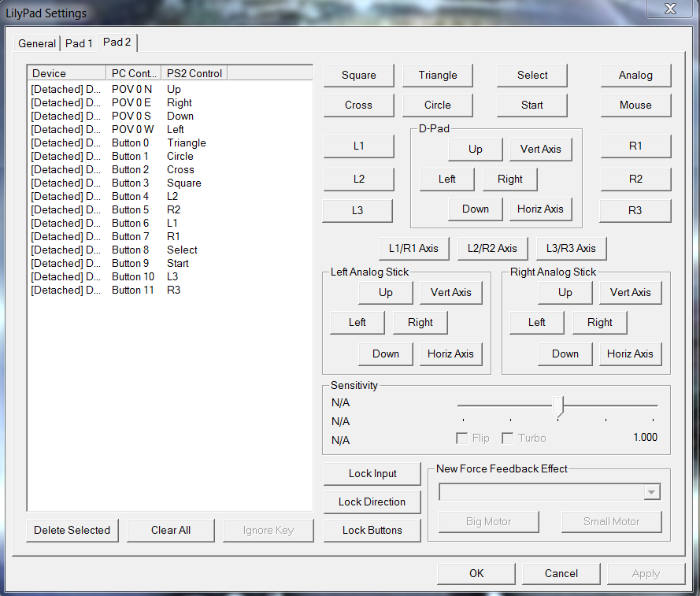Click the Start binding button
The width and height of the screenshot is (700, 596).
tap(532, 105)
